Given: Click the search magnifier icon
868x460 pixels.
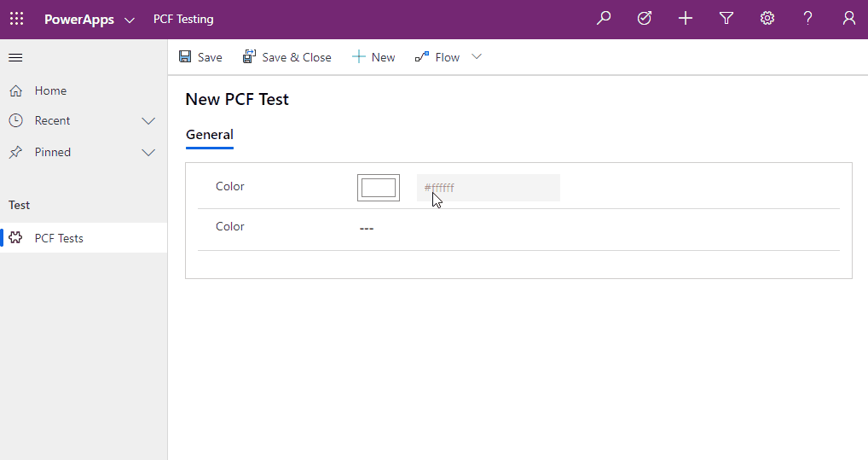Looking at the screenshot, I should tap(604, 19).
